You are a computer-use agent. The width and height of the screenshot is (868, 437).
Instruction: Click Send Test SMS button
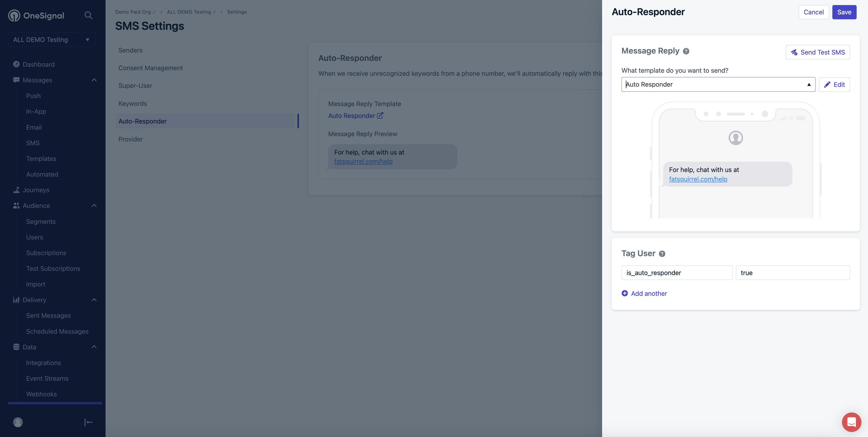tap(818, 52)
